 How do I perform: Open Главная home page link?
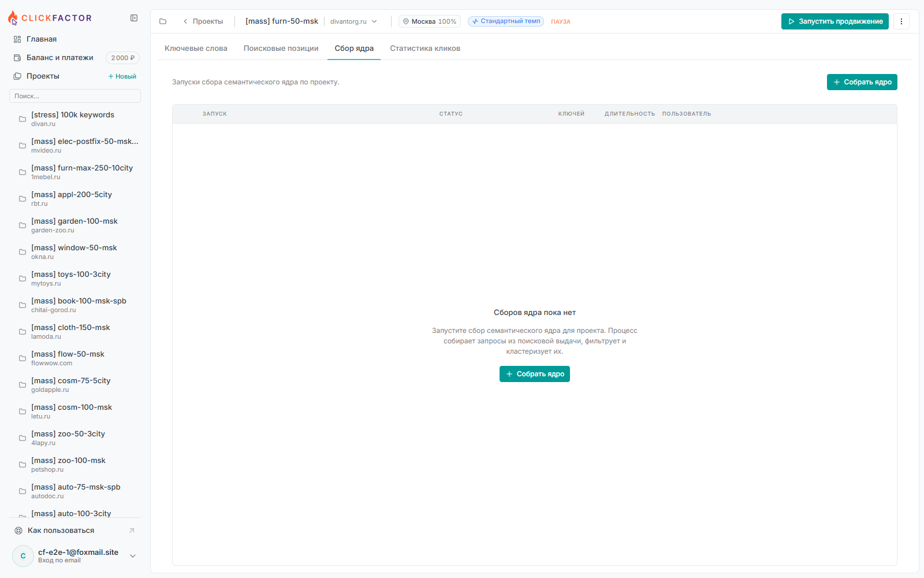tap(42, 39)
